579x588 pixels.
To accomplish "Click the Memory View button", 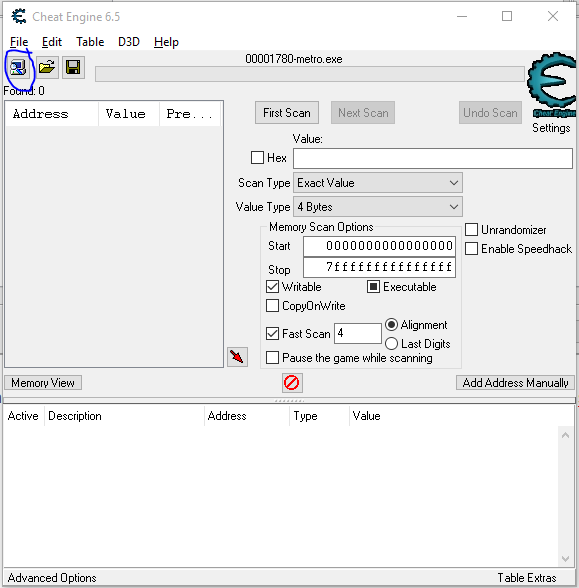I will (x=43, y=383).
